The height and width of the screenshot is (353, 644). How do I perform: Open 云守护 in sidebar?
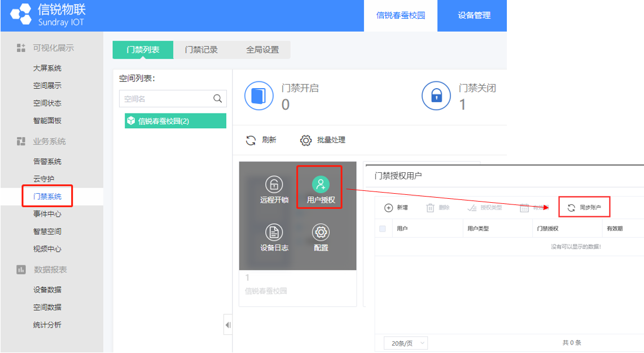(43, 179)
